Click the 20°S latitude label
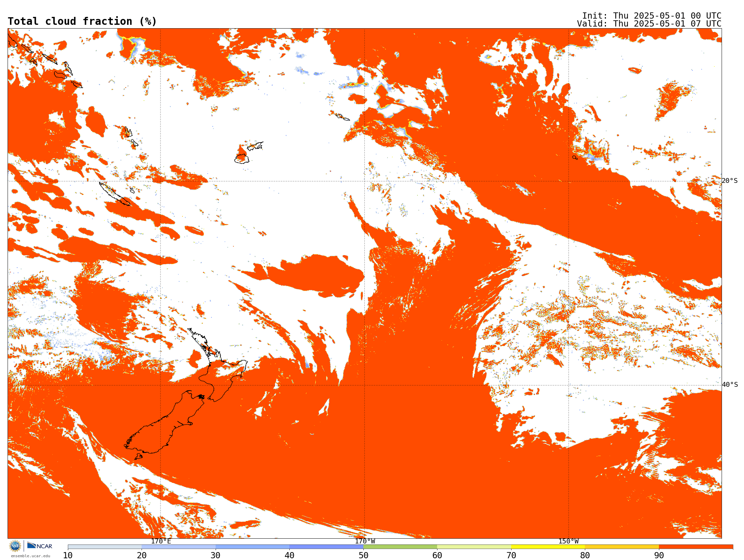 pyautogui.click(x=730, y=181)
